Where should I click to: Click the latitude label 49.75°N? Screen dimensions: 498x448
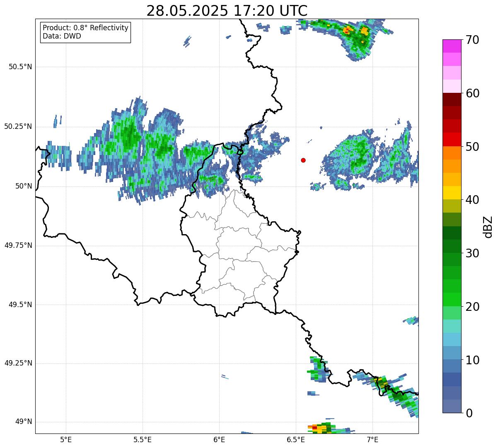tap(18, 245)
